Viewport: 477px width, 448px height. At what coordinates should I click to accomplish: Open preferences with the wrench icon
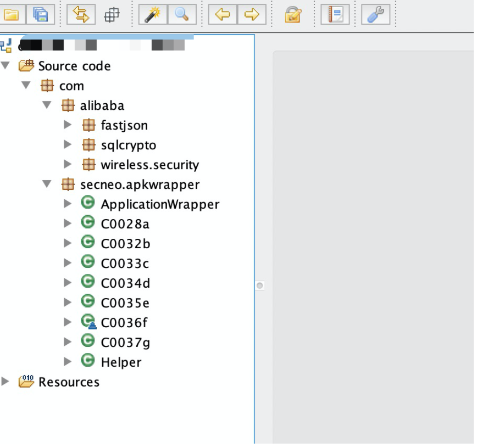(x=376, y=14)
